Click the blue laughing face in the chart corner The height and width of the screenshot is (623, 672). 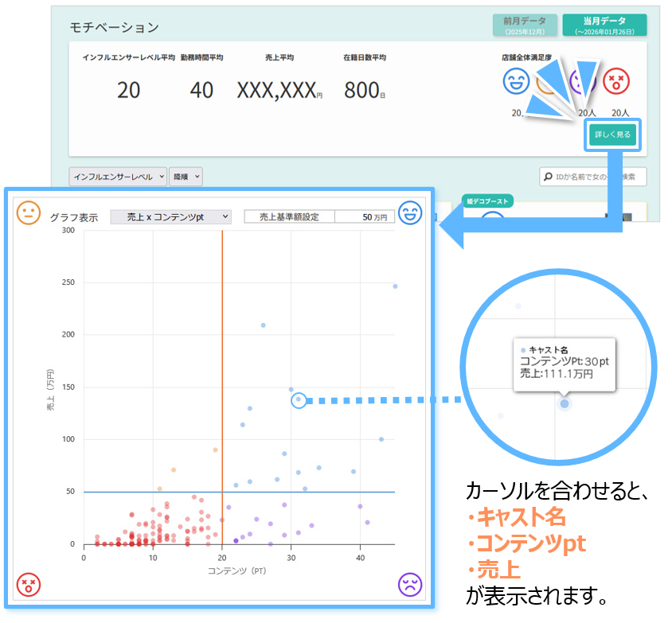pos(410,212)
